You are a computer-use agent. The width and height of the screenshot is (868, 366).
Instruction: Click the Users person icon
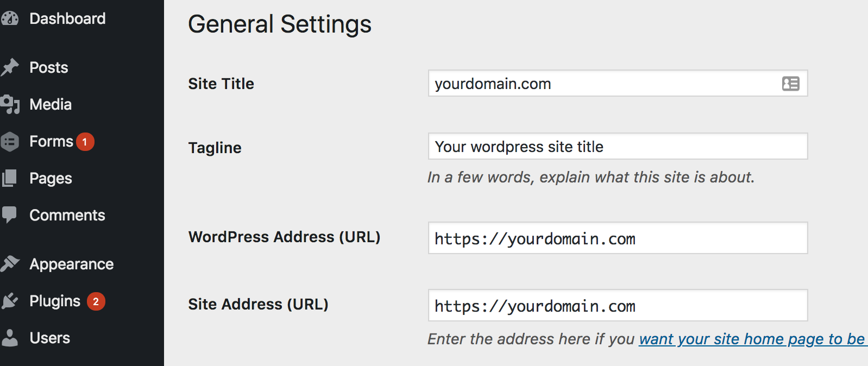click(x=9, y=338)
